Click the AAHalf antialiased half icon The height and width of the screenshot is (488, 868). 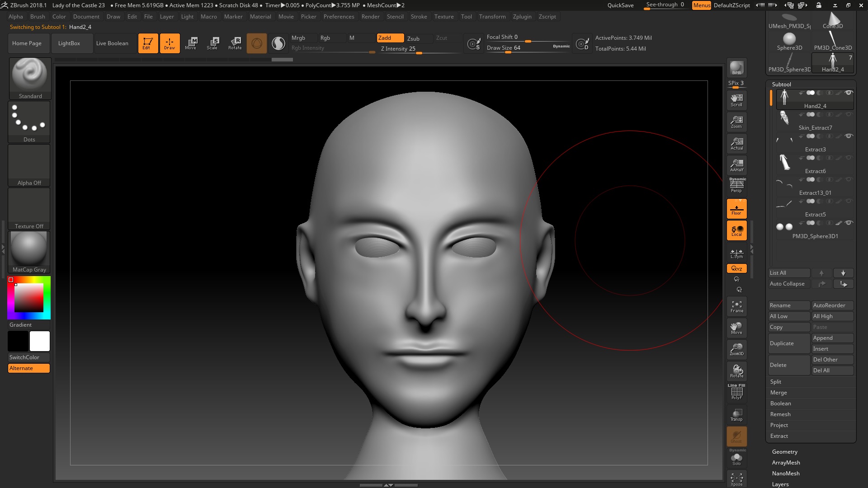pos(736,165)
